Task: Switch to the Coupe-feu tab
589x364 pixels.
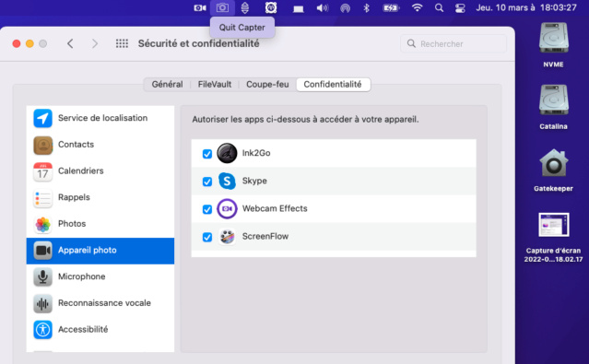Action: coord(267,84)
